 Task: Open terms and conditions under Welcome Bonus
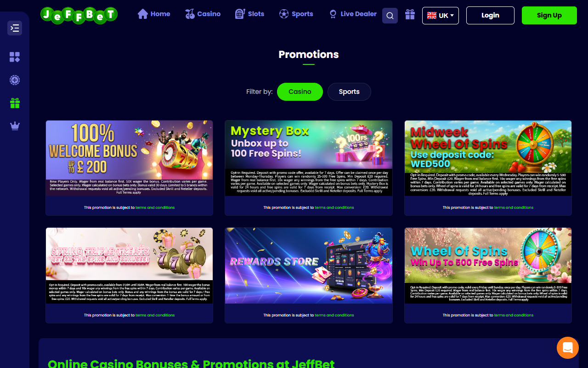[155, 207]
